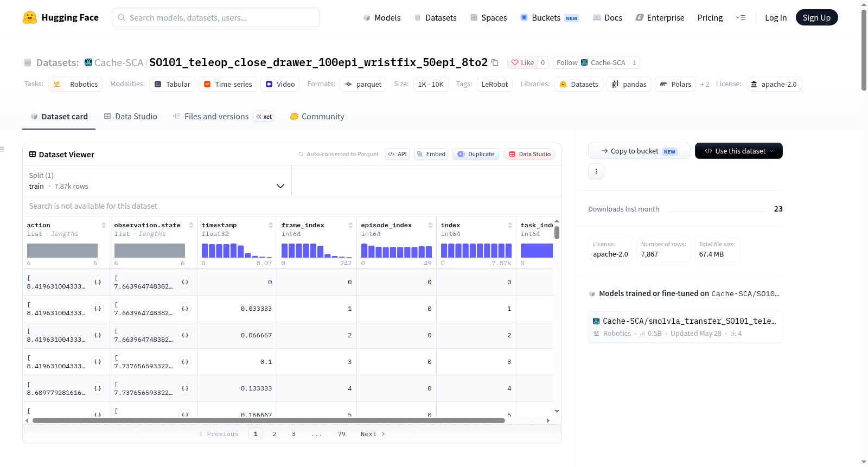
Task: Click the Duplicate button
Action: point(476,154)
